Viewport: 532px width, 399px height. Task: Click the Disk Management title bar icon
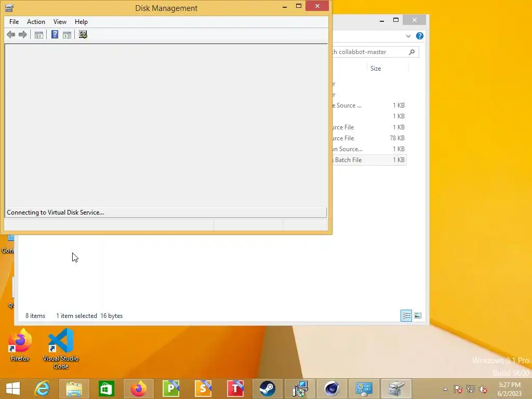pyautogui.click(x=9, y=8)
